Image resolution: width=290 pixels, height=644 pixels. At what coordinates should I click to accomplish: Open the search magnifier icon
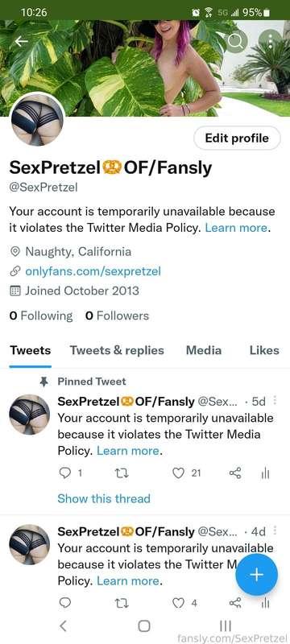point(235,41)
